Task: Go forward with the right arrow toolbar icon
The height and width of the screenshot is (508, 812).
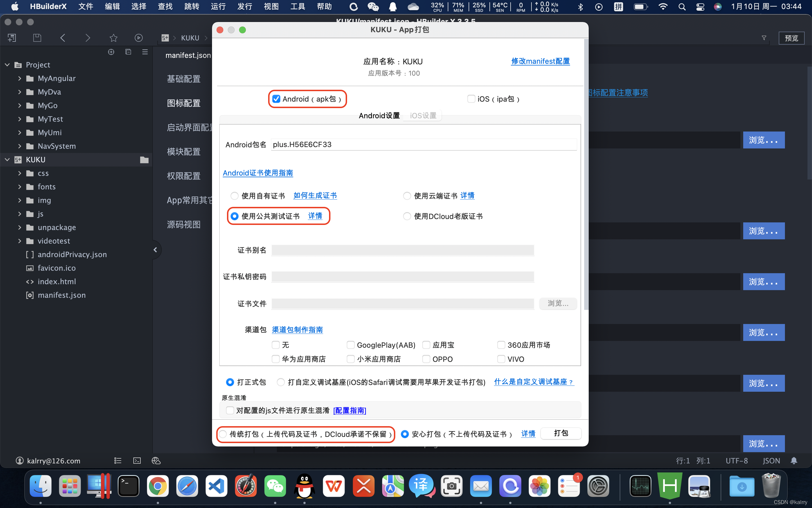Action: 88,38
